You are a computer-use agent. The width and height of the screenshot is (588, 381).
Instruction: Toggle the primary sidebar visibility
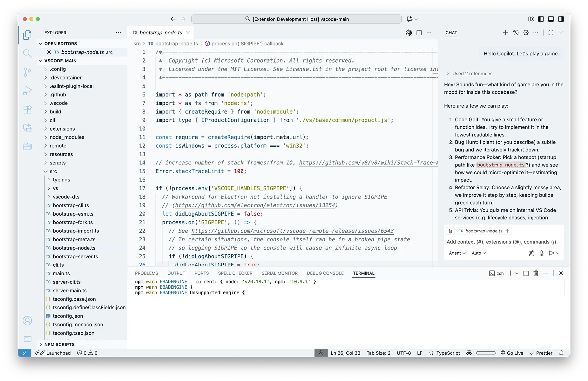point(541,19)
